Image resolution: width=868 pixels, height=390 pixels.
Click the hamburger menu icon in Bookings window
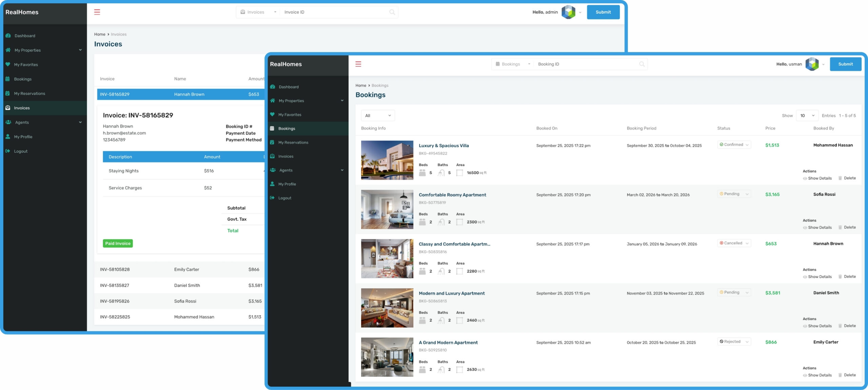[x=358, y=64]
